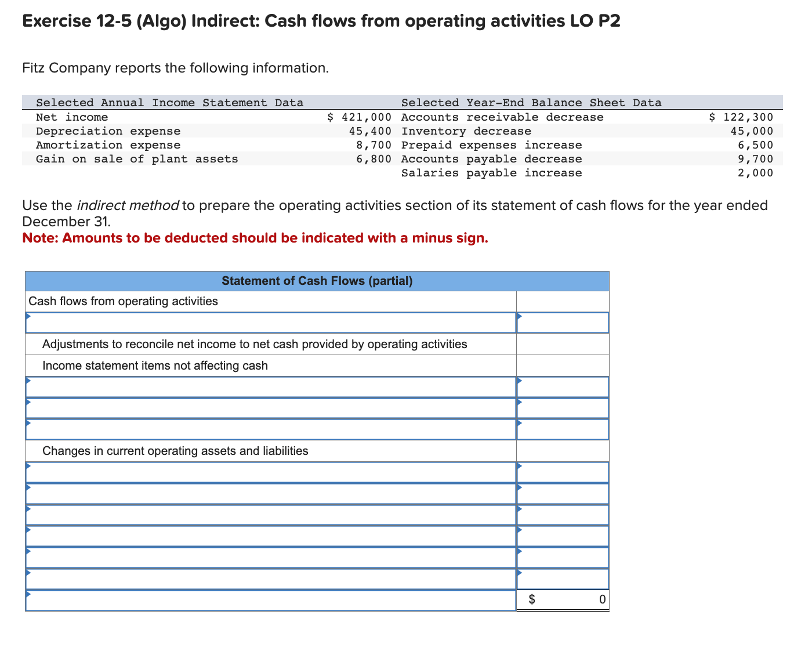Open the first dropdown under Changes in current operating assets and liabilities

(x=270, y=472)
